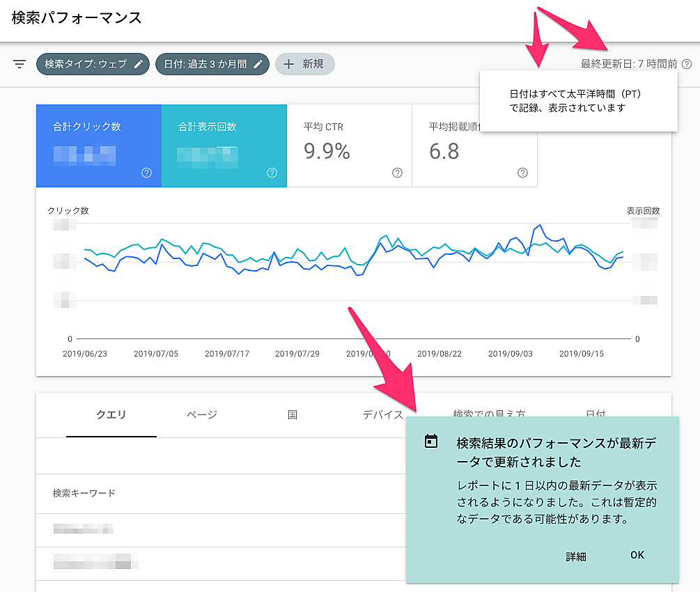Add a new filter with 新規

click(305, 64)
